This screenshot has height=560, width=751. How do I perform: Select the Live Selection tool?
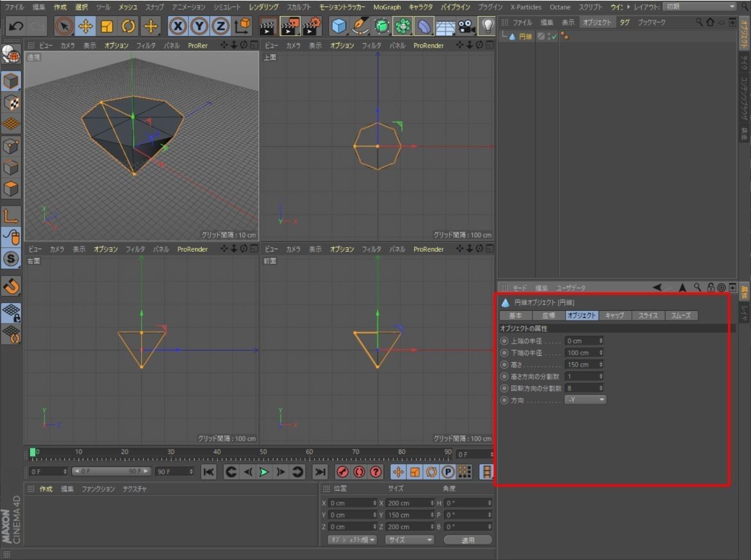click(64, 26)
